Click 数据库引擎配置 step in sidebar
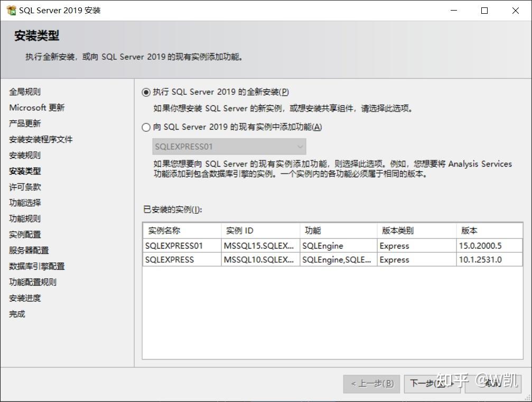Screen dimensions: 532x402 (36, 267)
